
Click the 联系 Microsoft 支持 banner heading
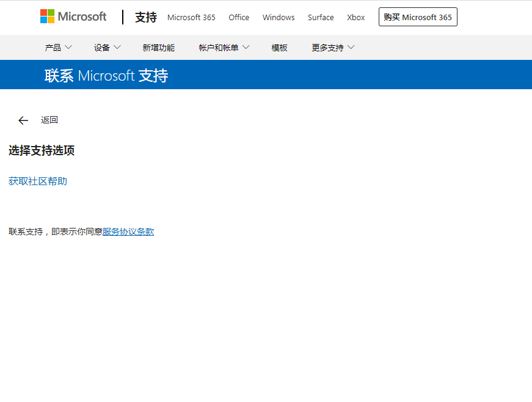(x=106, y=75)
